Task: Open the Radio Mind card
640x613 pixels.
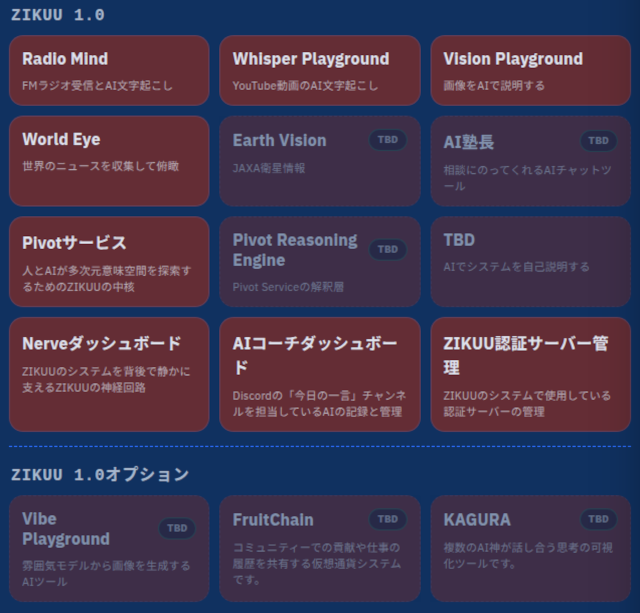Action: click(109, 71)
